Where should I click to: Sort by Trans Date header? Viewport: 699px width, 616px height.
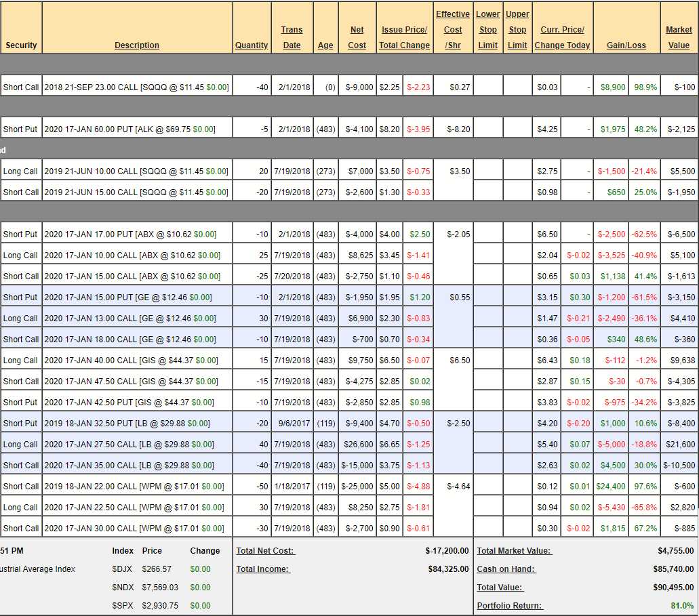click(x=292, y=37)
